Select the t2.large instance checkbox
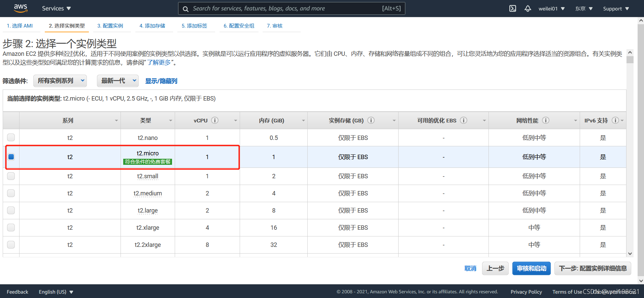 (11, 210)
